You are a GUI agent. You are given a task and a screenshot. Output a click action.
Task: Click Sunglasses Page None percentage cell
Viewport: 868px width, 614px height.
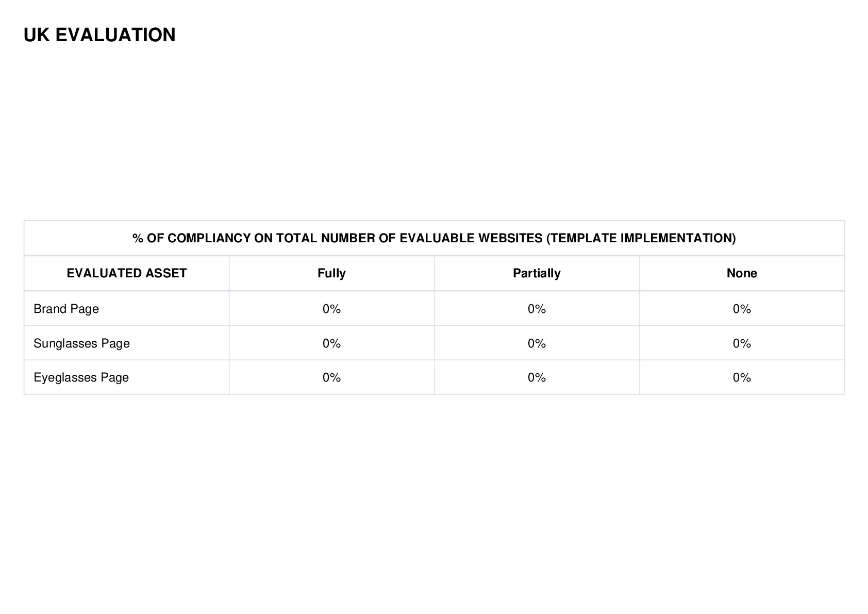[742, 343]
